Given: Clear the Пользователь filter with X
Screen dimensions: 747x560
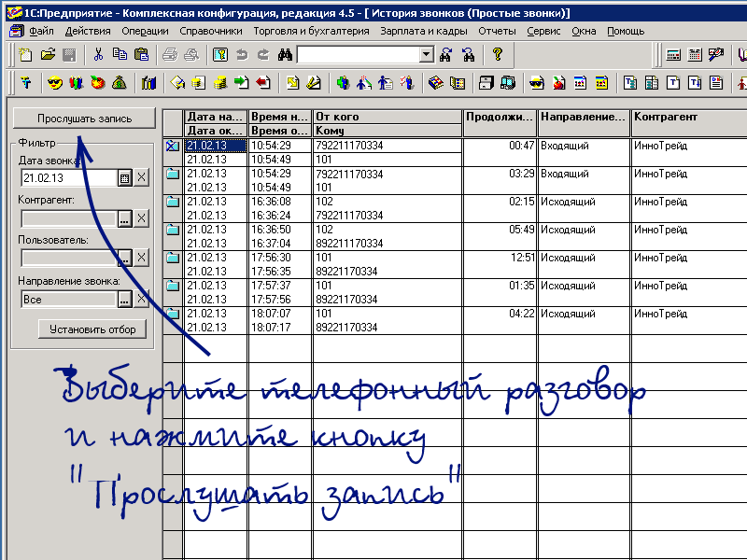Looking at the screenshot, I should point(142,259).
